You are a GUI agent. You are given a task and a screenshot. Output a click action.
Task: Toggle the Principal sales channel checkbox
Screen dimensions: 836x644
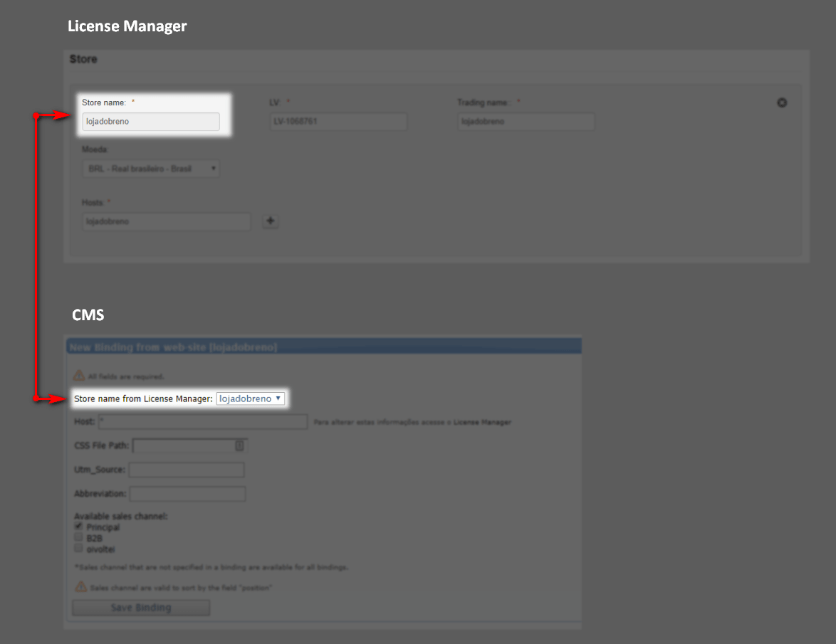click(x=79, y=527)
